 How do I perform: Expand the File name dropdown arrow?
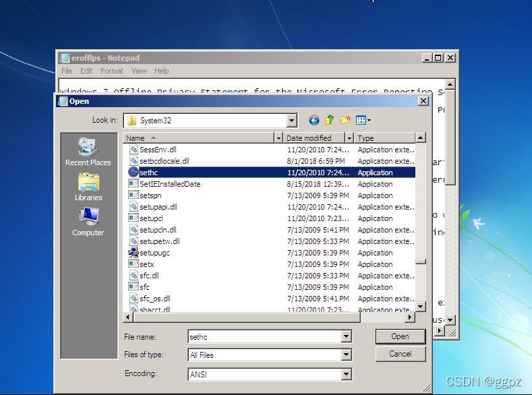coord(346,336)
